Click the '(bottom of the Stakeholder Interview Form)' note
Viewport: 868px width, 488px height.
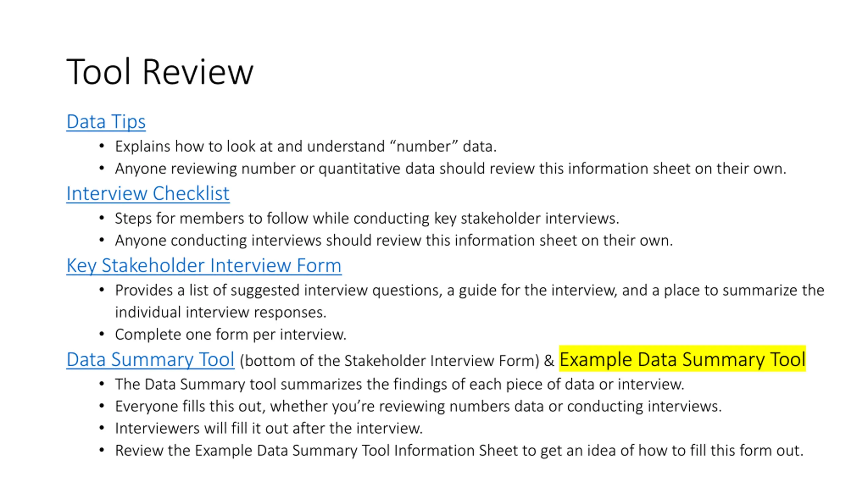tap(389, 361)
